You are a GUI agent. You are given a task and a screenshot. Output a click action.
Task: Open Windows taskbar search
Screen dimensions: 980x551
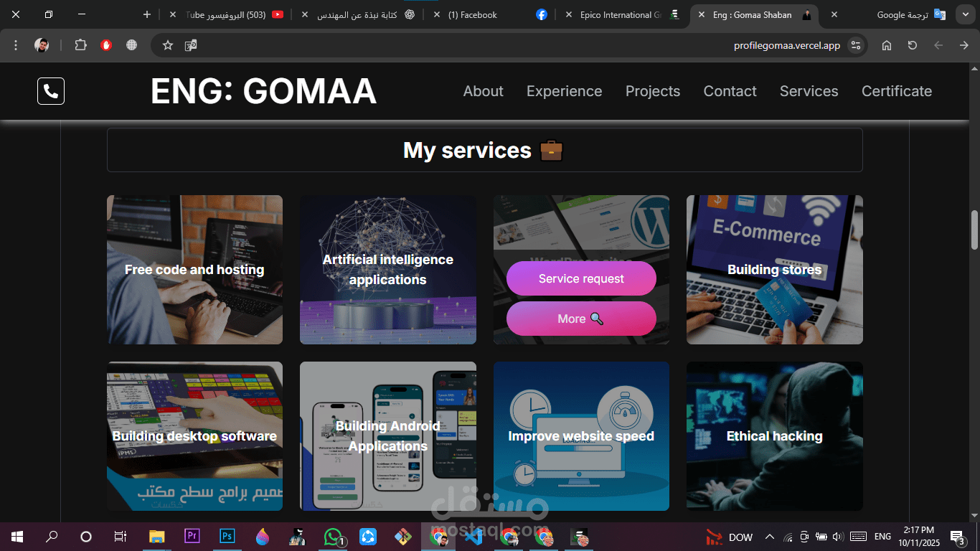point(52,537)
